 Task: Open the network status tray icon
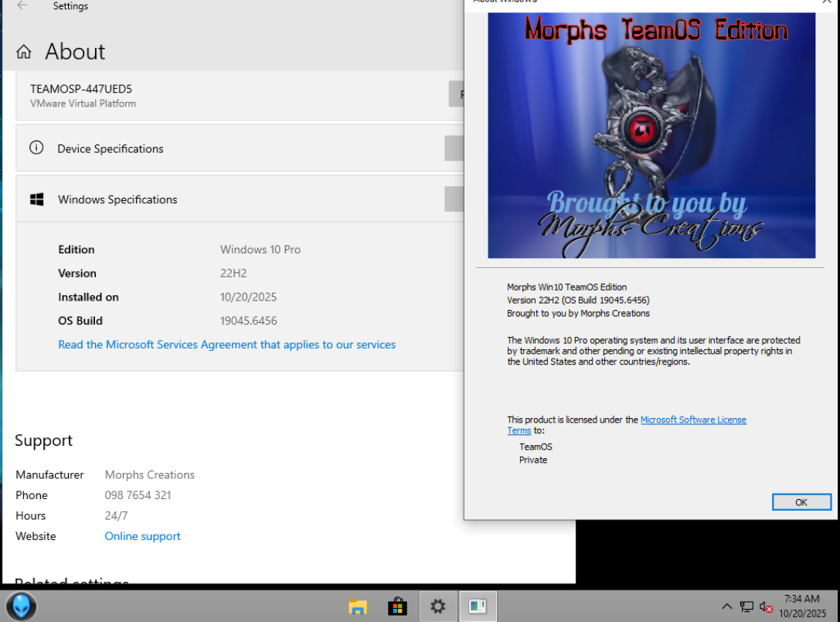click(x=746, y=607)
